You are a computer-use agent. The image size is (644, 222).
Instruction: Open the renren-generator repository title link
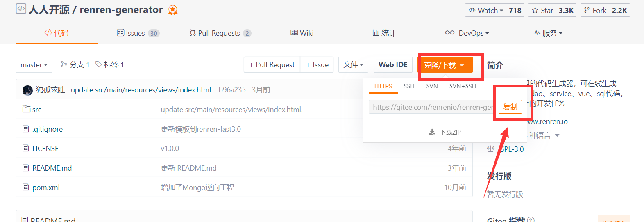pos(121,10)
